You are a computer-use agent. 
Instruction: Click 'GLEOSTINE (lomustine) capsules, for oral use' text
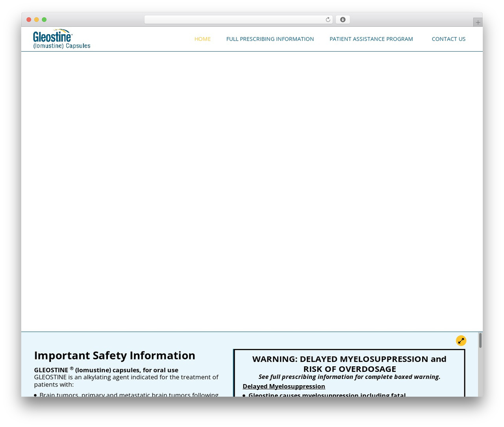click(106, 370)
